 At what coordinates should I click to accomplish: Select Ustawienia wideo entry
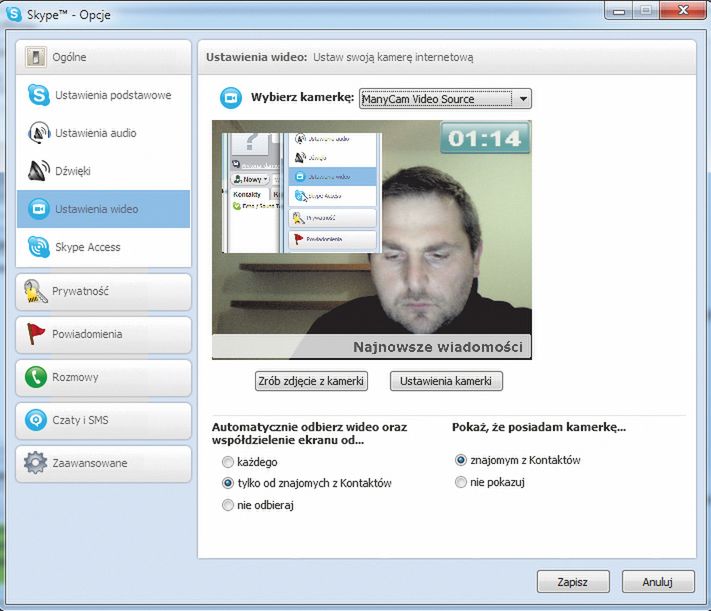click(x=103, y=209)
